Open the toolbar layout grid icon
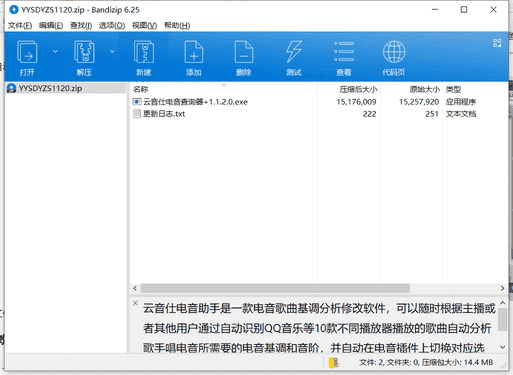The image size is (513, 375). pos(497,43)
